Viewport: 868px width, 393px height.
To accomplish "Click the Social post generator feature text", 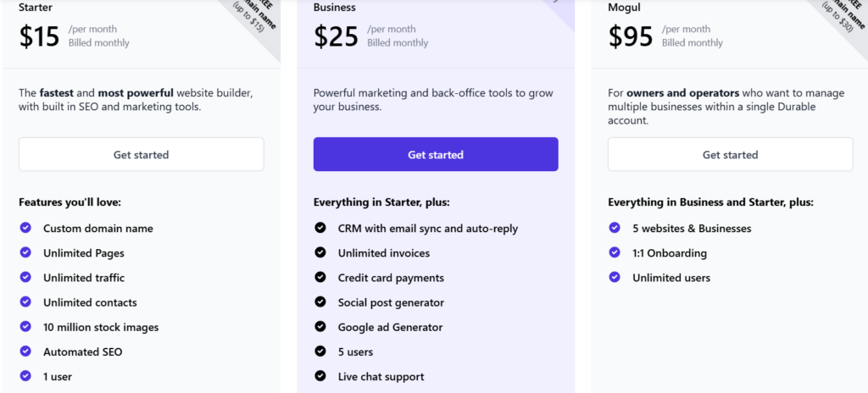I will point(391,302).
